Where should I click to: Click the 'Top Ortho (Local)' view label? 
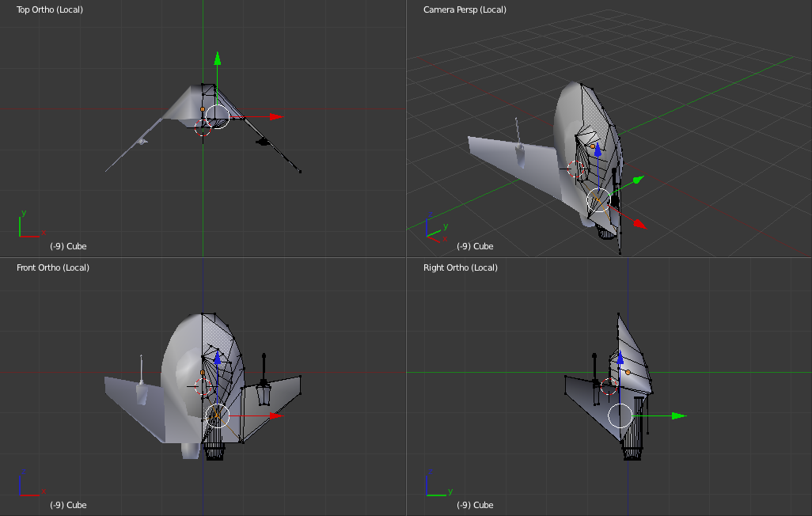click(50, 9)
